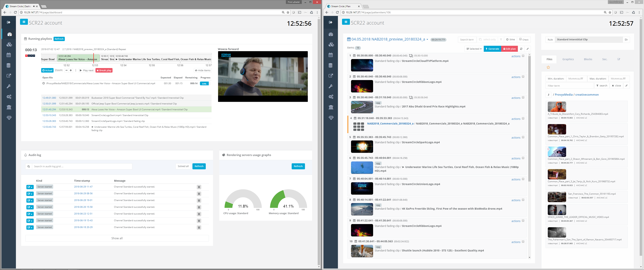Click the Show all button under audit-log
Image resolution: width=644 pixels, height=270 pixels.
[x=116, y=238]
